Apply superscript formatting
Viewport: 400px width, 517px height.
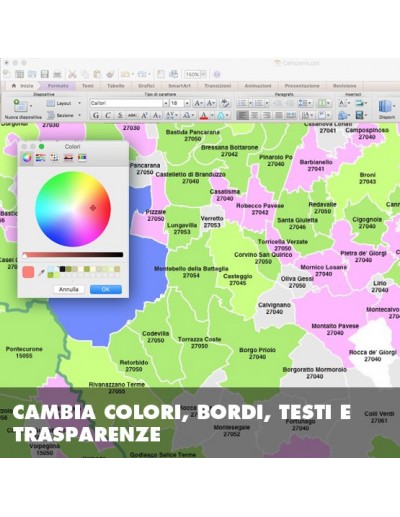click(144, 115)
